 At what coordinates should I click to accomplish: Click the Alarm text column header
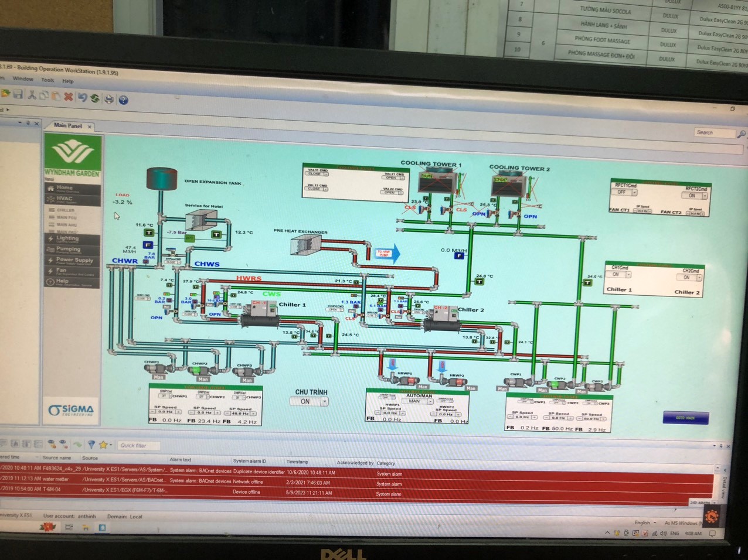point(180,460)
